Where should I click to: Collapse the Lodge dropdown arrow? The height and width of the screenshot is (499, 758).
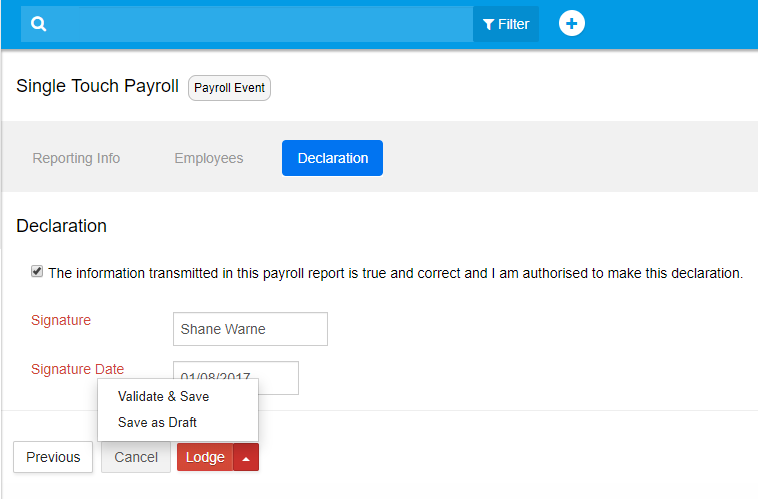(x=246, y=457)
